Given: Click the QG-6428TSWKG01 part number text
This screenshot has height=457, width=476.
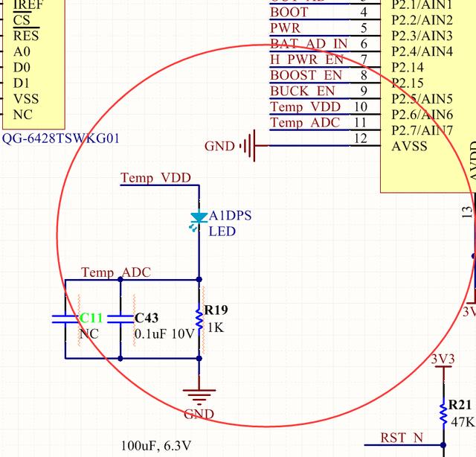Looking at the screenshot, I should [61, 138].
